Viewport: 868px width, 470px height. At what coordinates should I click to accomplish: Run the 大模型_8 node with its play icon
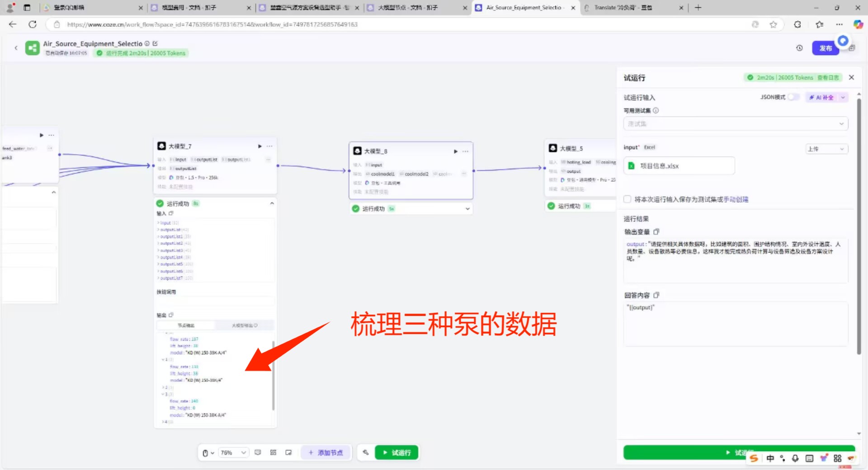point(456,151)
